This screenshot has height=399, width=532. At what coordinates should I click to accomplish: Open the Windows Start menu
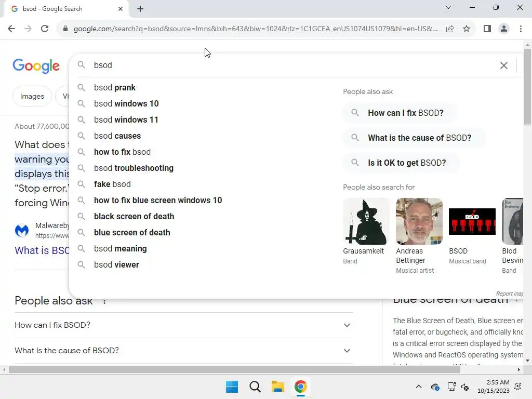pos(232,387)
